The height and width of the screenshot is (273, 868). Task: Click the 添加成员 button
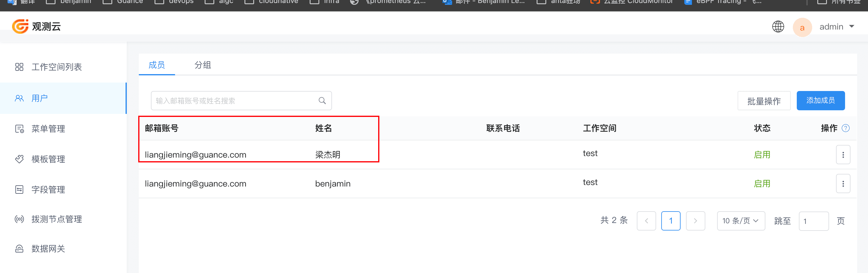(x=821, y=100)
